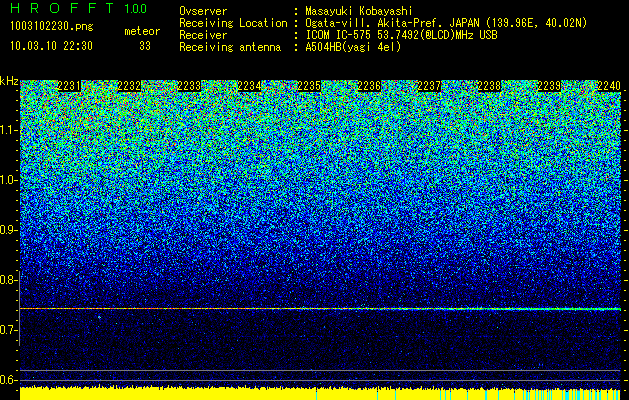Click the kHz axis unit label

9,81
